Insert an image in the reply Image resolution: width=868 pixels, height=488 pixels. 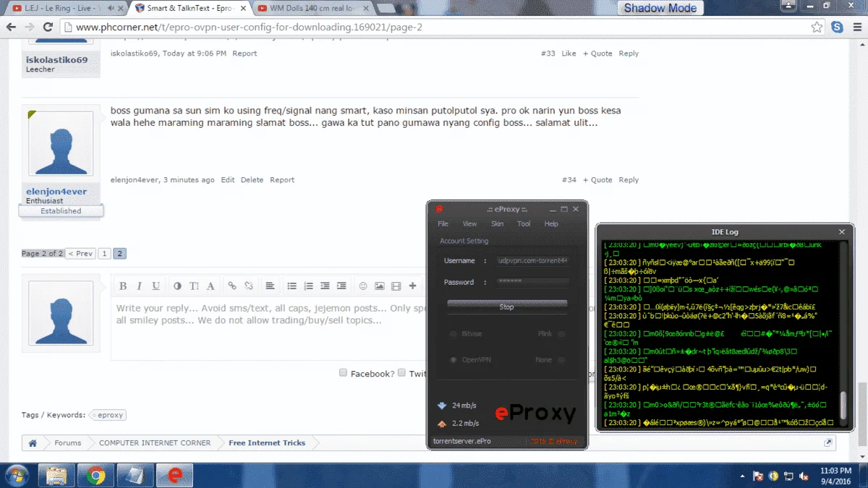click(379, 286)
